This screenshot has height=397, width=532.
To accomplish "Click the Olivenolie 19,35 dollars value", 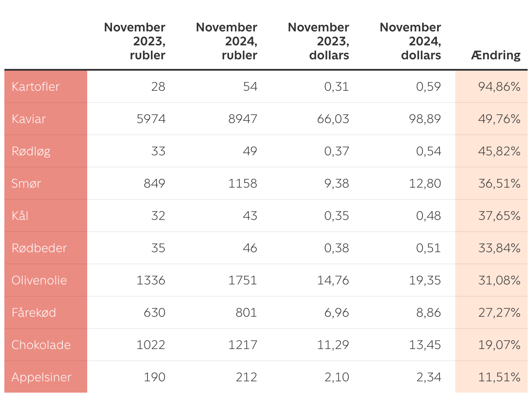I will tap(426, 280).
